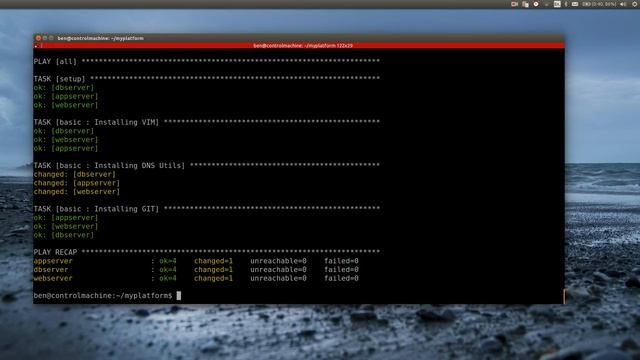
Task: Click the screen recorder camera tray icon
Action: 514,4
